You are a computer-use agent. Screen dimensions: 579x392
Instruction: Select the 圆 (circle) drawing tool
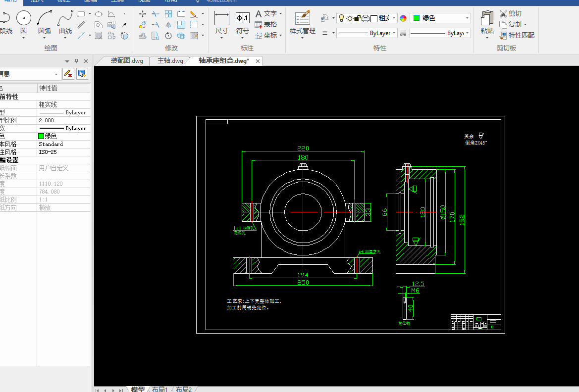coord(23,19)
